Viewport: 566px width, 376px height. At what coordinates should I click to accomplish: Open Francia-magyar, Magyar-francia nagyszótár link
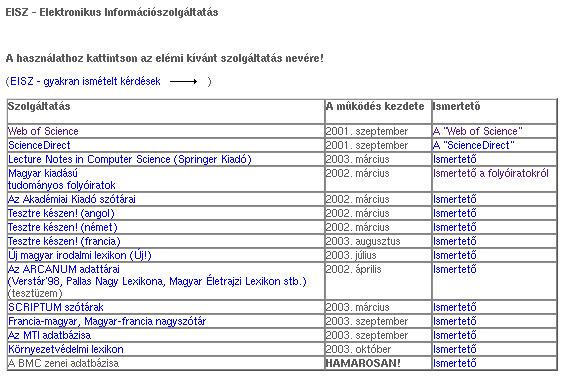click(107, 322)
